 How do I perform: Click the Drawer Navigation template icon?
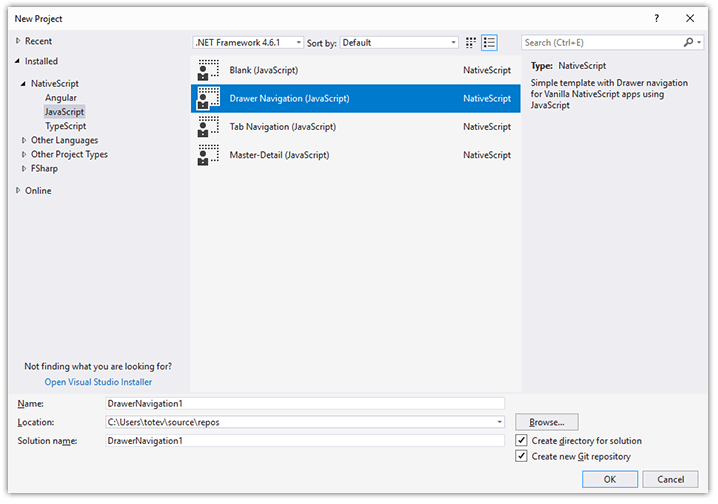208,98
